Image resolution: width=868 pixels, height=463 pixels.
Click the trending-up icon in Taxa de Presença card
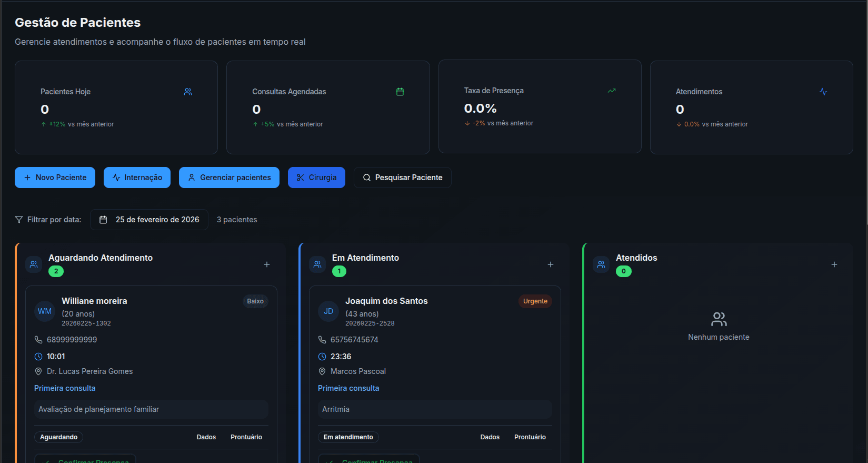click(x=612, y=91)
